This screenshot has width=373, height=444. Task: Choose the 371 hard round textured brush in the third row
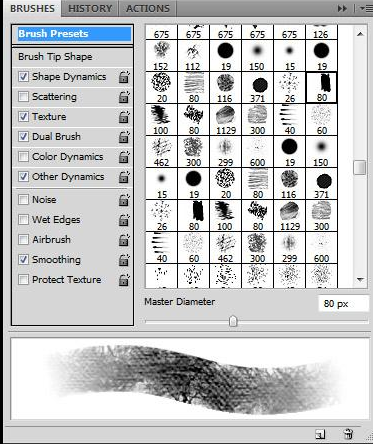pyautogui.click(x=257, y=88)
